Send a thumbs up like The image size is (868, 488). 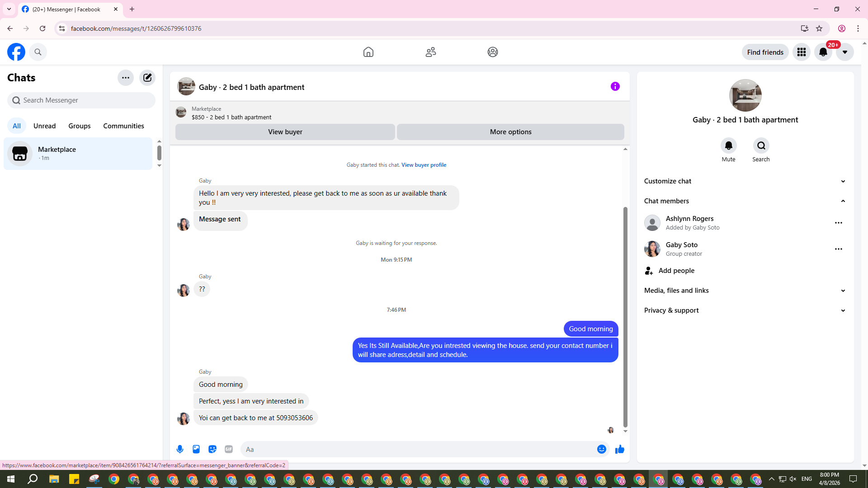tap(619, 449)
